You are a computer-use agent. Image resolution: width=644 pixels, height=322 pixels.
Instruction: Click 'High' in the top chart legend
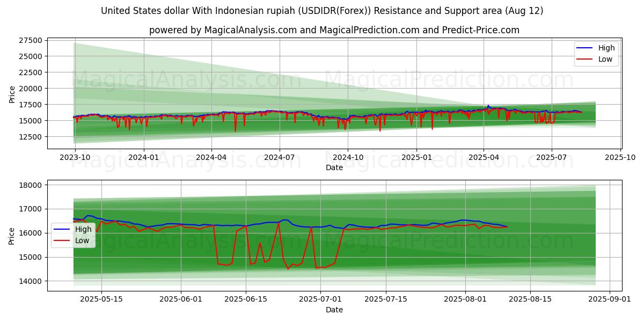click(x=606, y=48)
